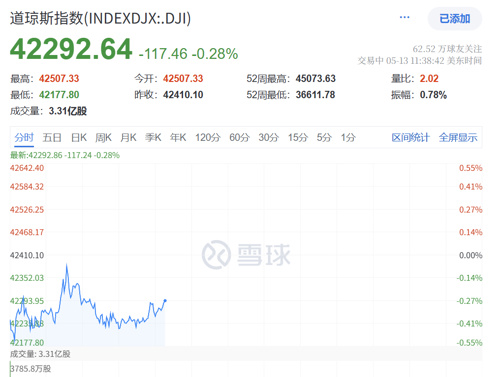Switch to the 分时 chart tab

24,137
